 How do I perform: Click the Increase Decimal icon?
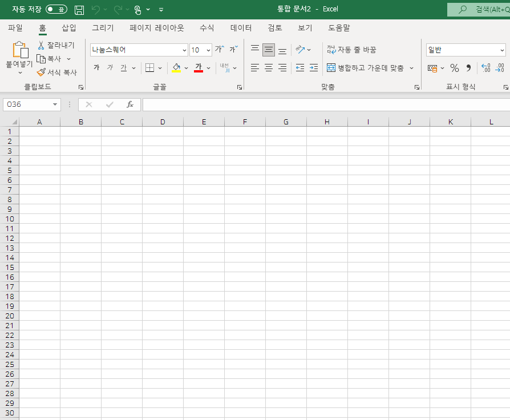[x=485, y=68]
